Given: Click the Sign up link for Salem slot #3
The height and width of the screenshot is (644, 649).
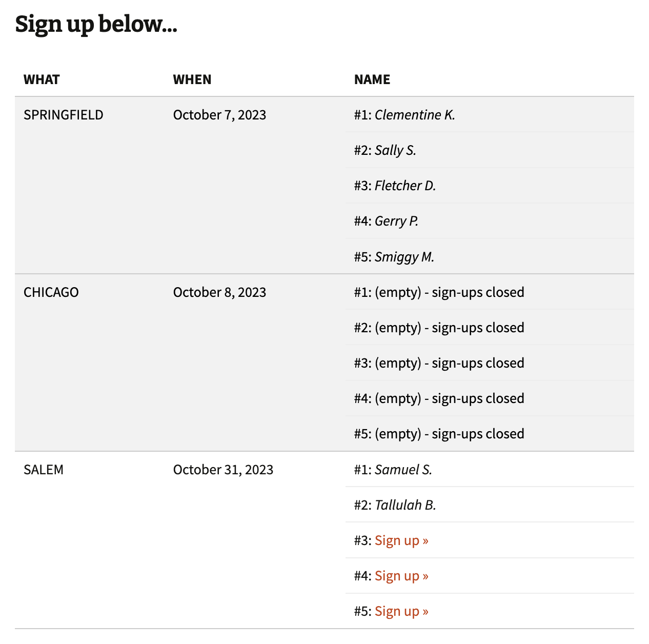Looking at the screenshot, I should (401, 540).
